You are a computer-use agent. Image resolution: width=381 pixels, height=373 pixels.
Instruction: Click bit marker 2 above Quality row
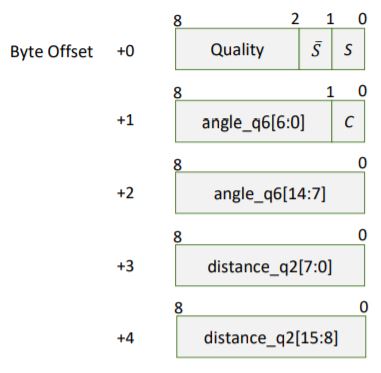click(x=295, y=20)
